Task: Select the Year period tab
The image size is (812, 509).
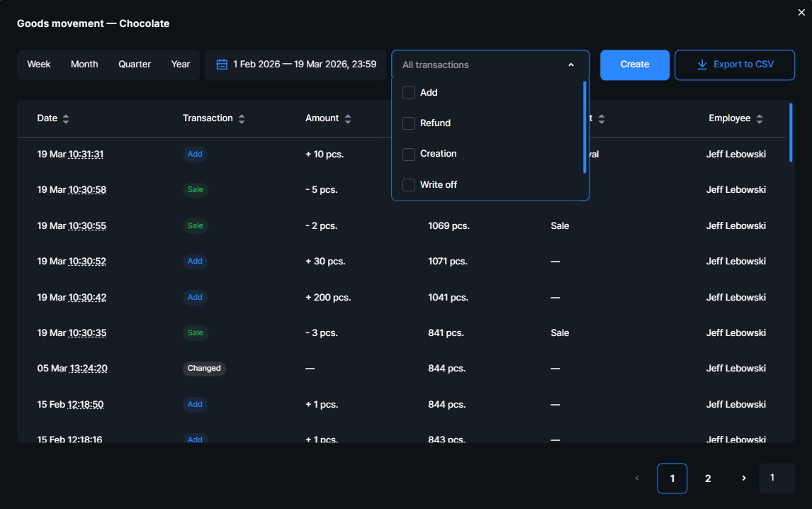Action: (x=181, y=65)
